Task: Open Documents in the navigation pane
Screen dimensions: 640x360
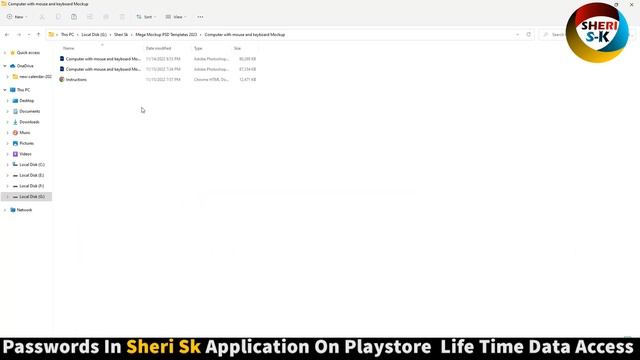Action: point(27,111)
